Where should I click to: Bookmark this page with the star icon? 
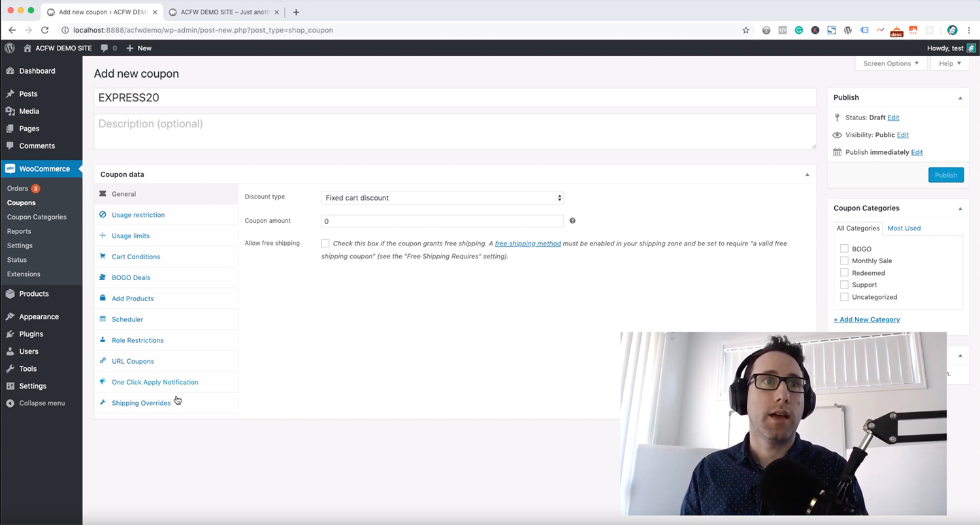[x=745, y=30]
